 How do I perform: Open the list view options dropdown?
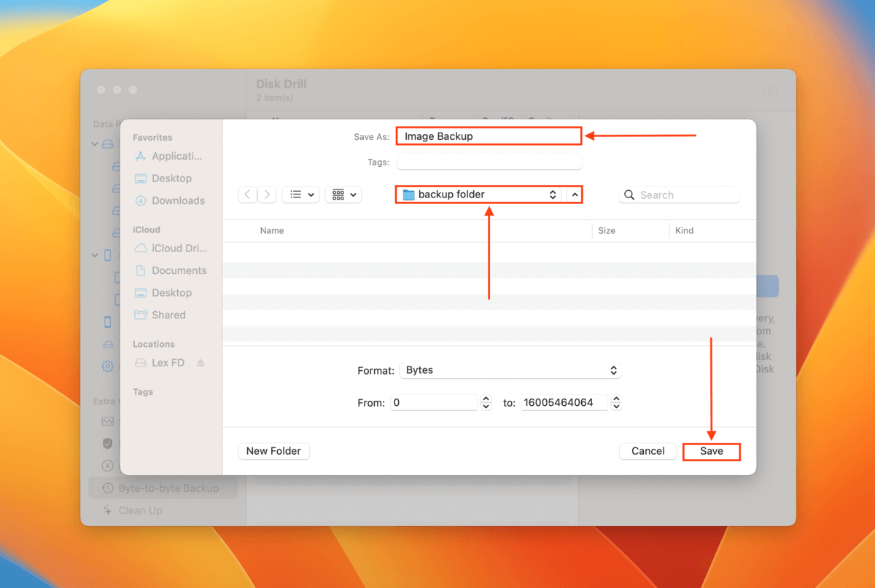click(300, 195)
